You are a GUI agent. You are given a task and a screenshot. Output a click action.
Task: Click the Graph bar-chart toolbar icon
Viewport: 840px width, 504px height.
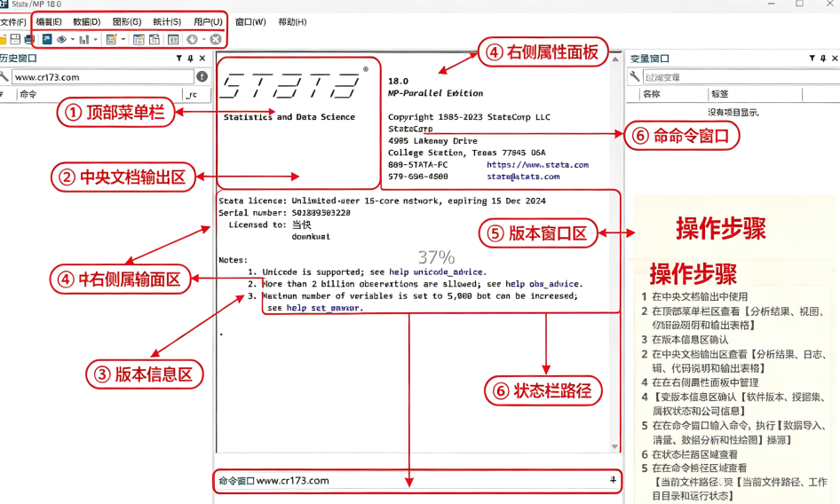click(84, 39)
